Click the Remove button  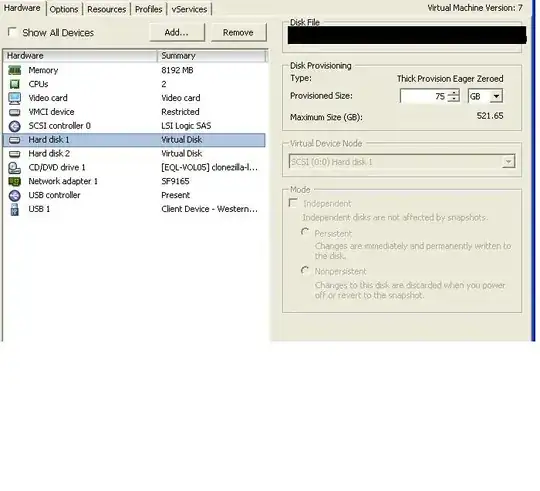(238, 32)
